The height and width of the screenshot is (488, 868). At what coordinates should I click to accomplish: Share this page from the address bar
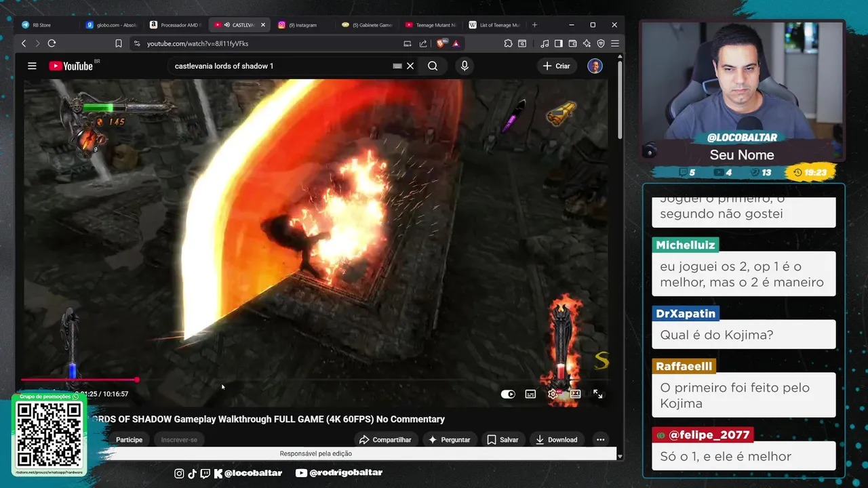click(x=423, y=43)
